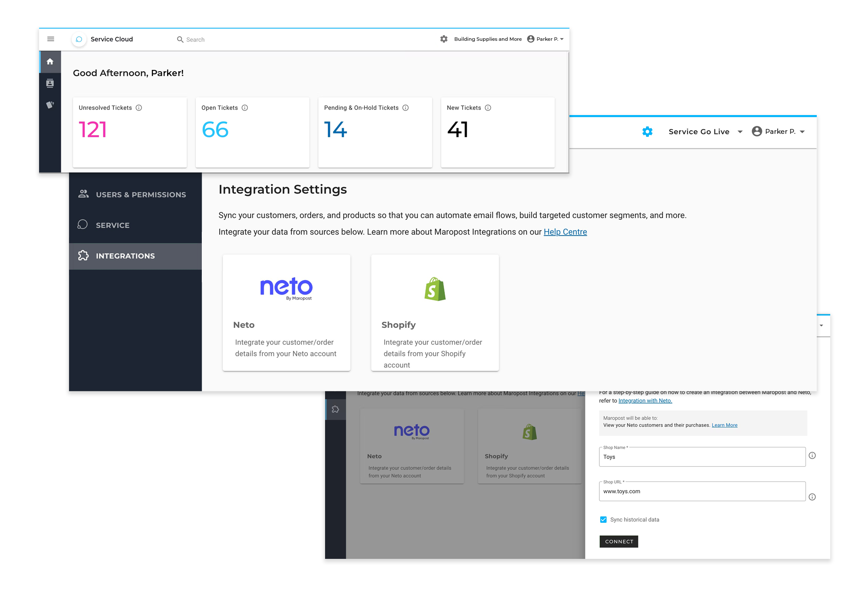Click info icon next to Unresolved Tickets
This screenshot has height=591, width=868.
pyautogui.click(x=139, y=108)
